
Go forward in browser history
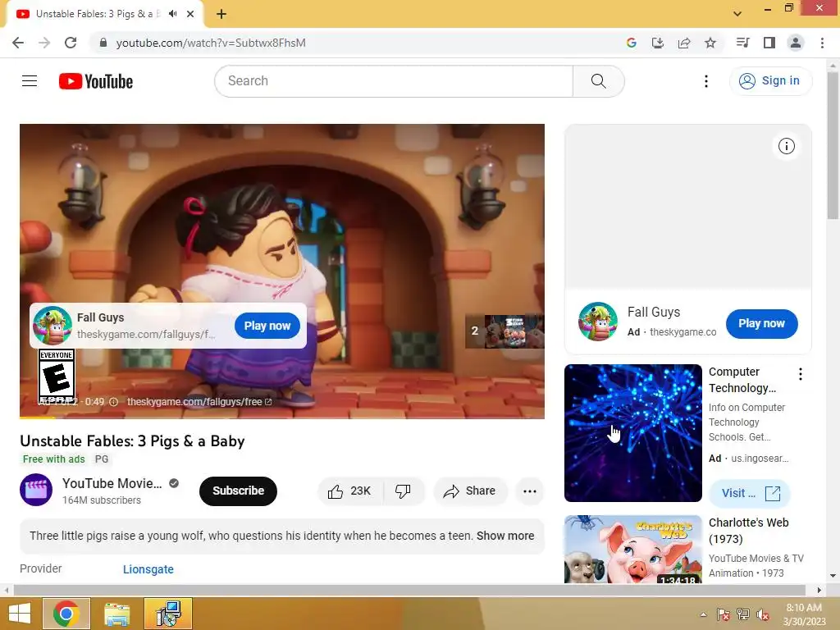coord(44,43)
